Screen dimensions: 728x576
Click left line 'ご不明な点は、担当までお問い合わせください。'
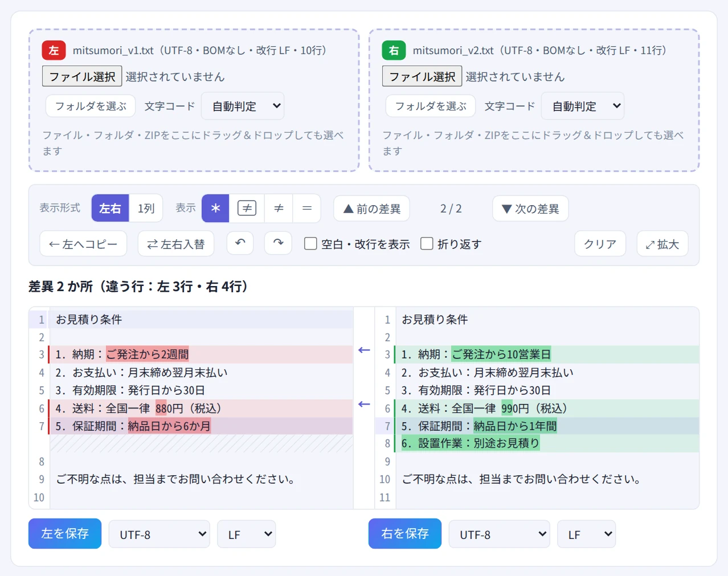201,479
